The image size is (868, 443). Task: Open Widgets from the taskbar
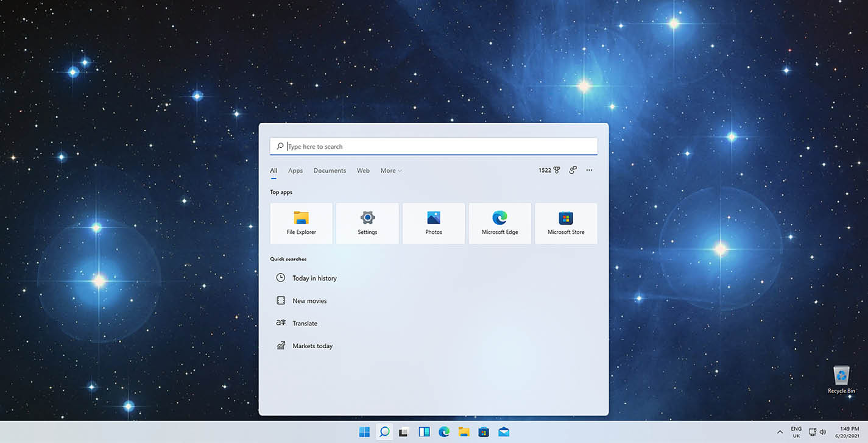pos(424,432)
